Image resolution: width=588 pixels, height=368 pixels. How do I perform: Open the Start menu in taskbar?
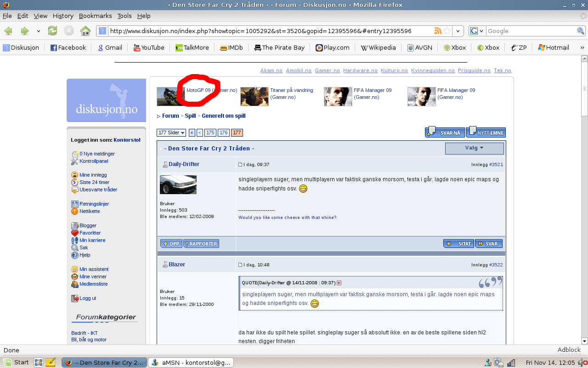(16, 362)
